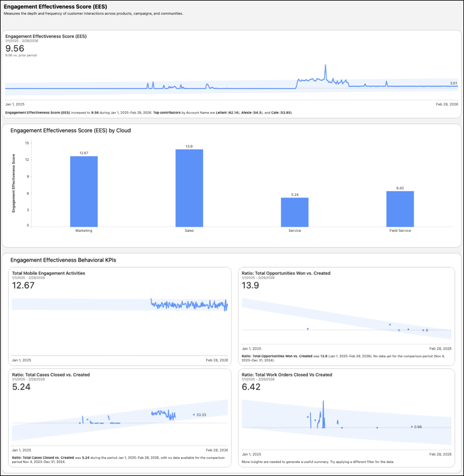Click the 15 tick on the y-axis
Viewport: 464px width, 476px height.
(27, 143)
